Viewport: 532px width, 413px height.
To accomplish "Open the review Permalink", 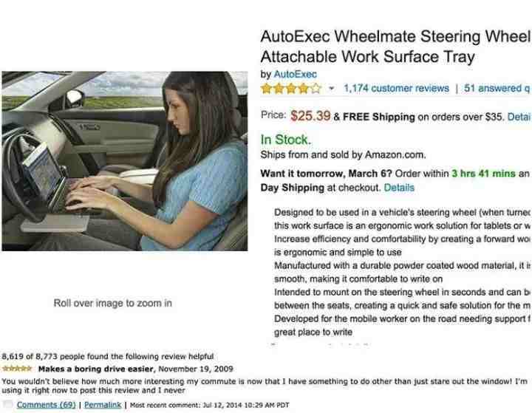I will click(x=103, y=405).
